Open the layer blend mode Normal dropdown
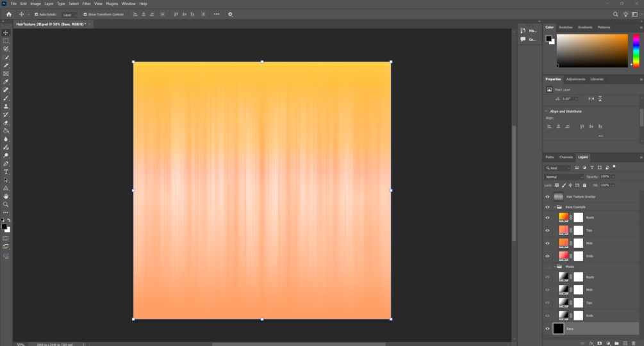 [x=565, y=177]
